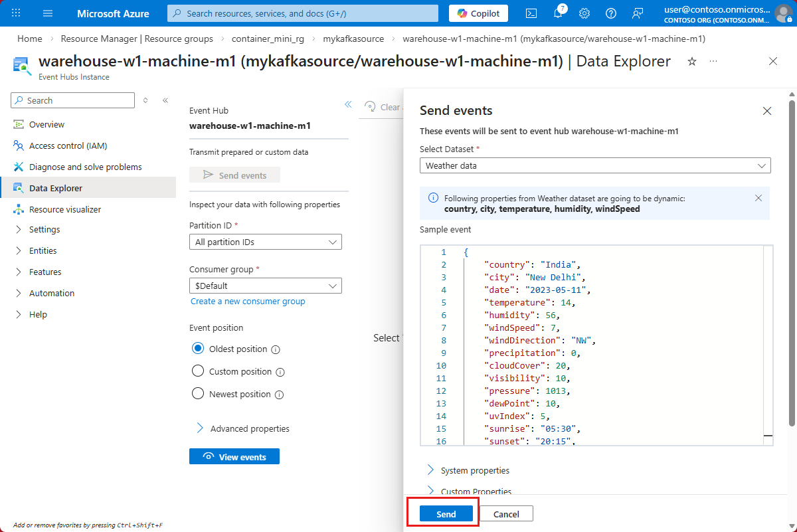Open the notifications bell

(x=559, y=13)
